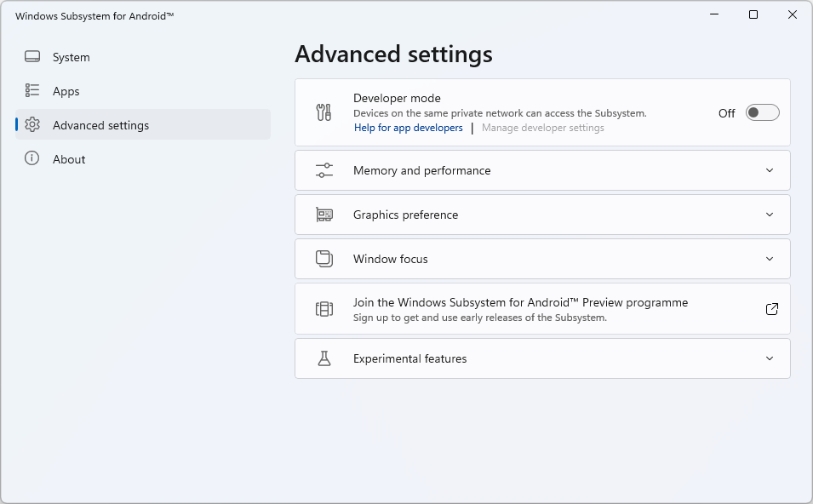
Task: Click the Window focus label
Action: point(391,259)
